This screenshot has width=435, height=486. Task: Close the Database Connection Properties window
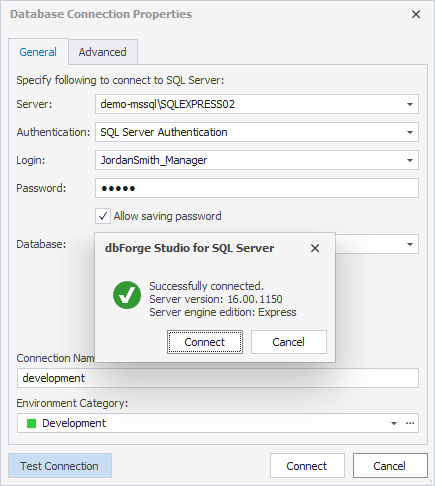(x=416, y=14)
